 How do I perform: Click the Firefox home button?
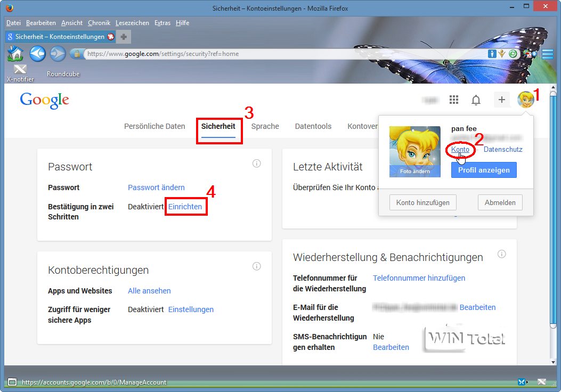click(x=15, y=54)
